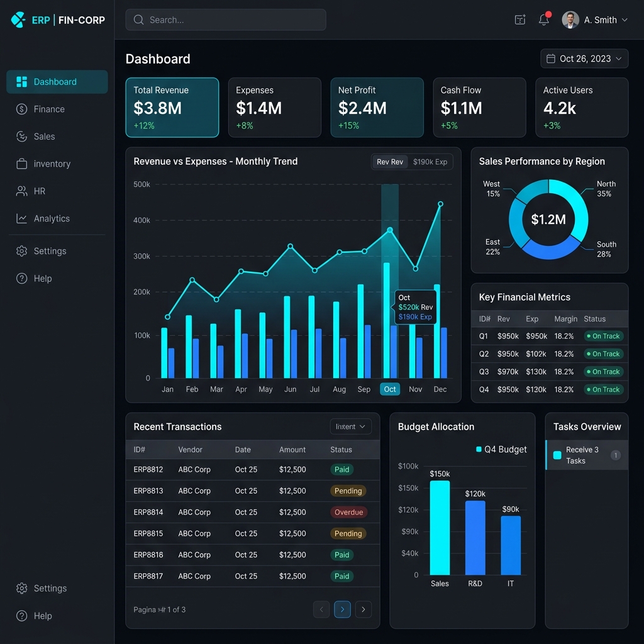Click the calendar icon in date picker

pos(551,58)
